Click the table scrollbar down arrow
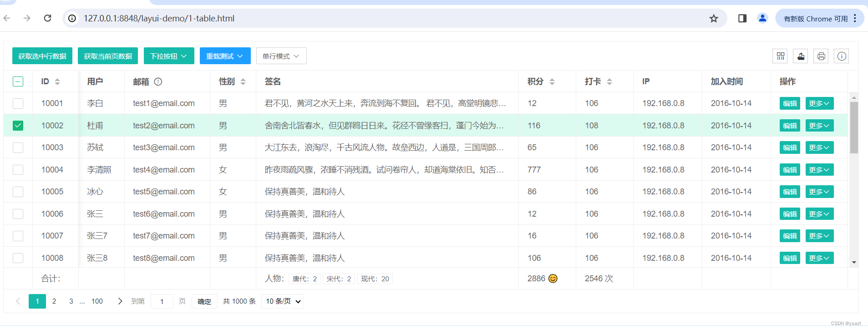868x330 pixels. coord(854,262)
